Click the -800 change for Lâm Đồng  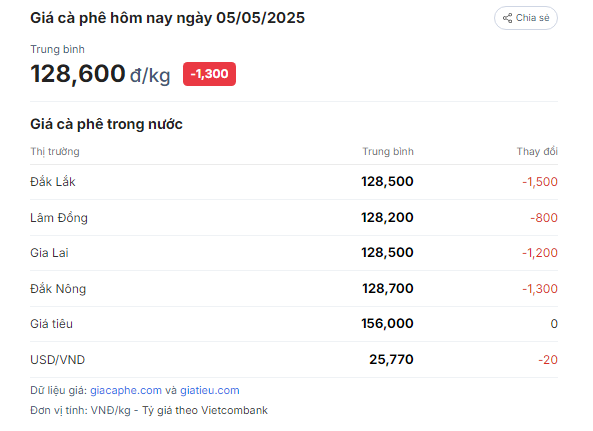click(x=544, y=217)
